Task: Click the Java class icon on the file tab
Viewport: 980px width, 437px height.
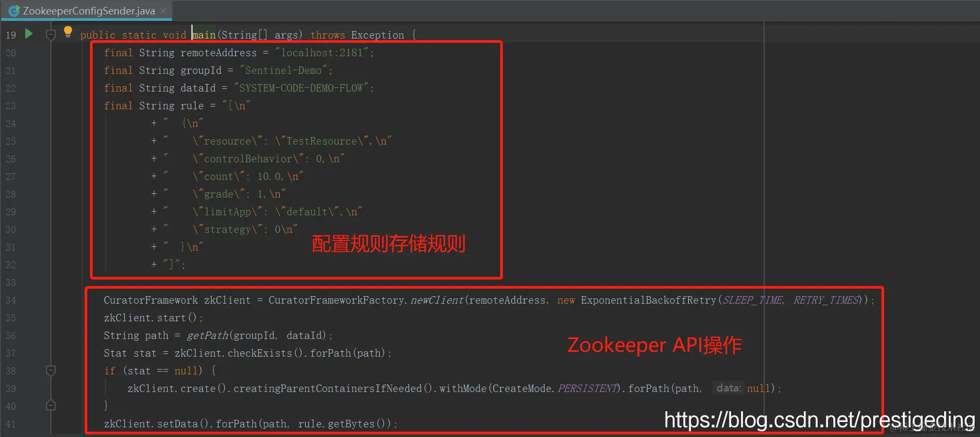Action: (x=14, y=11)
